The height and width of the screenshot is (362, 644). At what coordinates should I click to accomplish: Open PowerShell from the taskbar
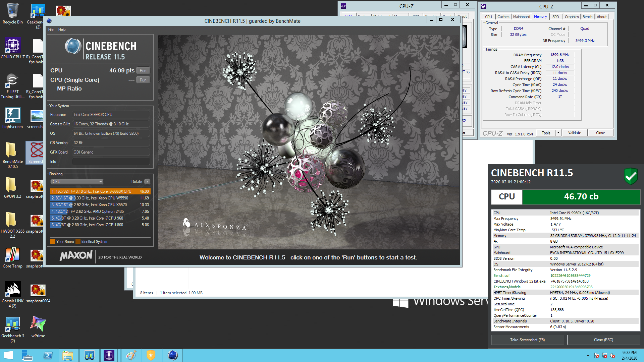48,355
